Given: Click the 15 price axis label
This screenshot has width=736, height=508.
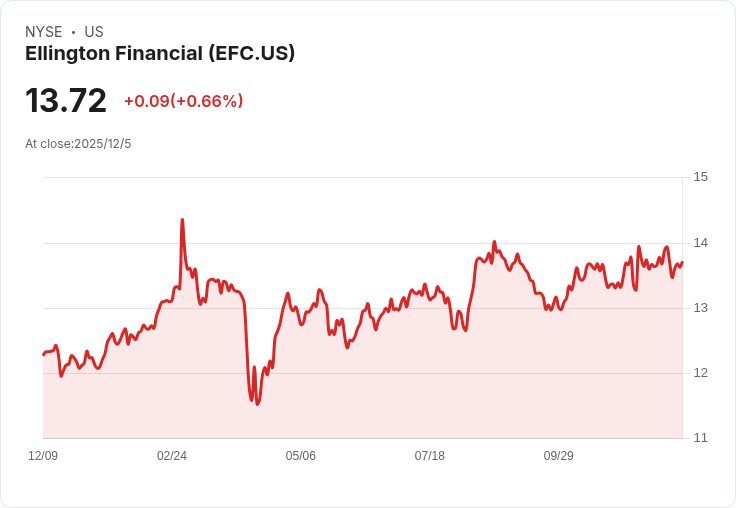Looking at the screenshot, I should (700, 177).
